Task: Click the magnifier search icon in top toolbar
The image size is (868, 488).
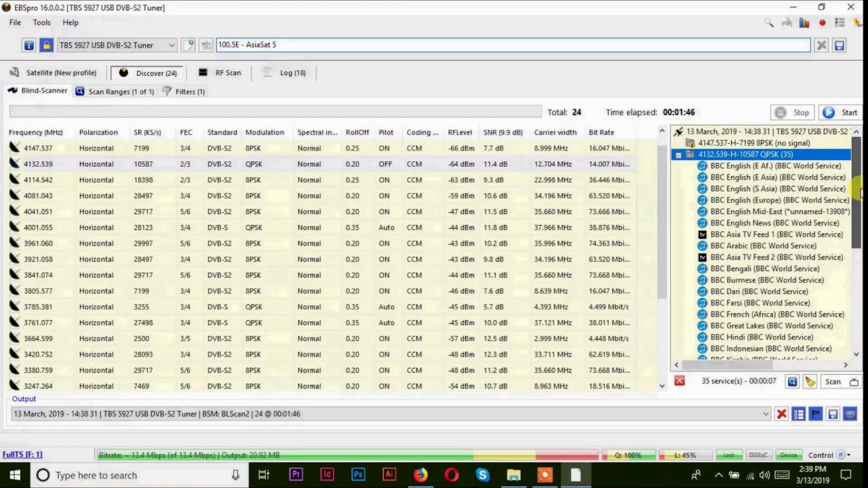Action: [769, 23]
